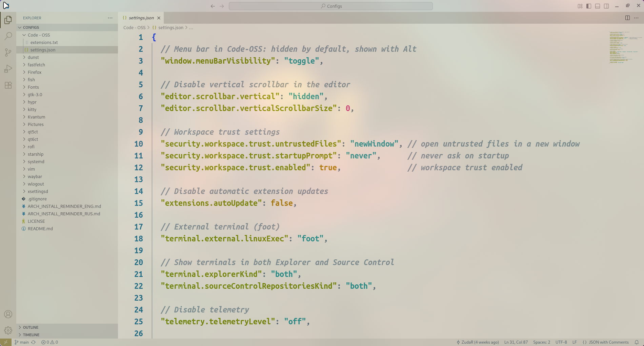Open the Manage settings gear

[x=8, y=330]
